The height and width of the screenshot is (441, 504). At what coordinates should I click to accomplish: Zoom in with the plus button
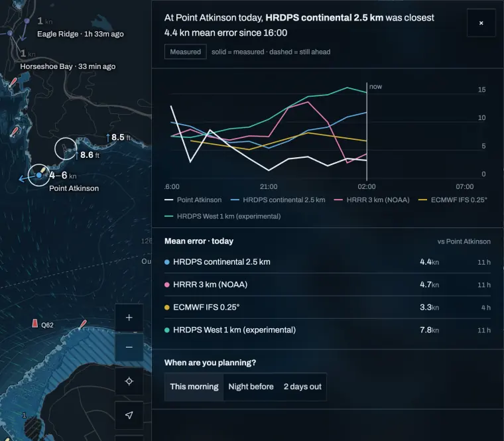pos(129,318)
